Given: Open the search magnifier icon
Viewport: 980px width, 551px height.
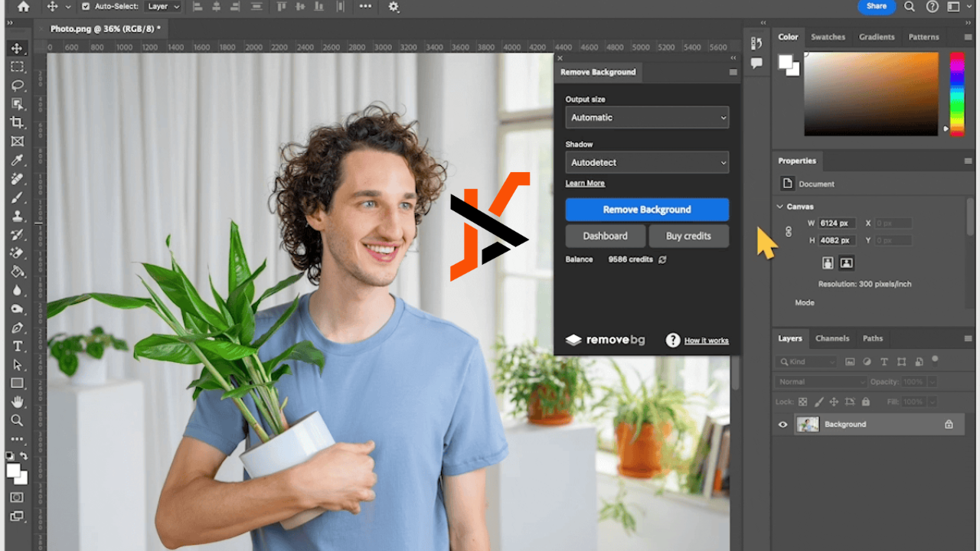Looking at the screenshot, I should click(910, 6).
